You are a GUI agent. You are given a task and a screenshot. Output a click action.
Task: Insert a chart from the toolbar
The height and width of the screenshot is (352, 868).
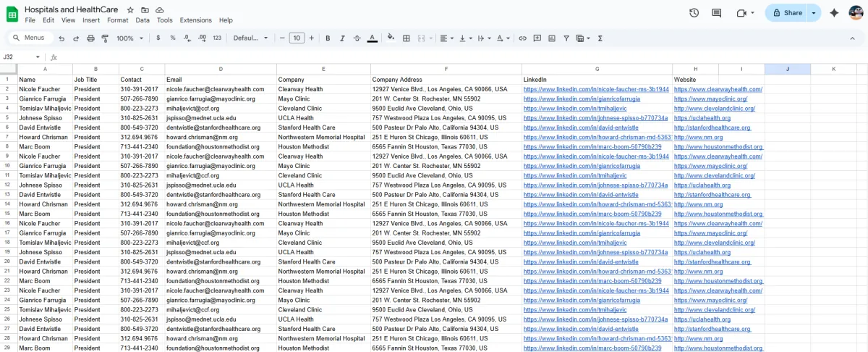point(551,38)
